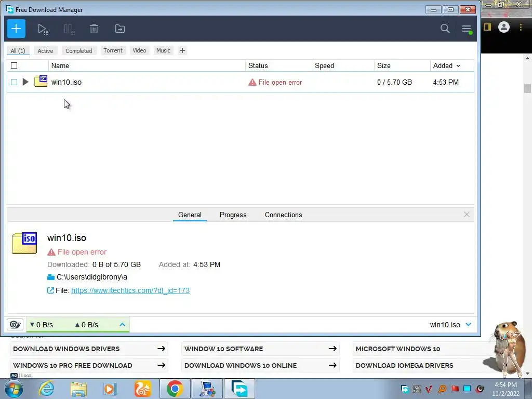The image size is (532, 399).
Task: Click the warning icon in details panel
Action: point(51,252)
